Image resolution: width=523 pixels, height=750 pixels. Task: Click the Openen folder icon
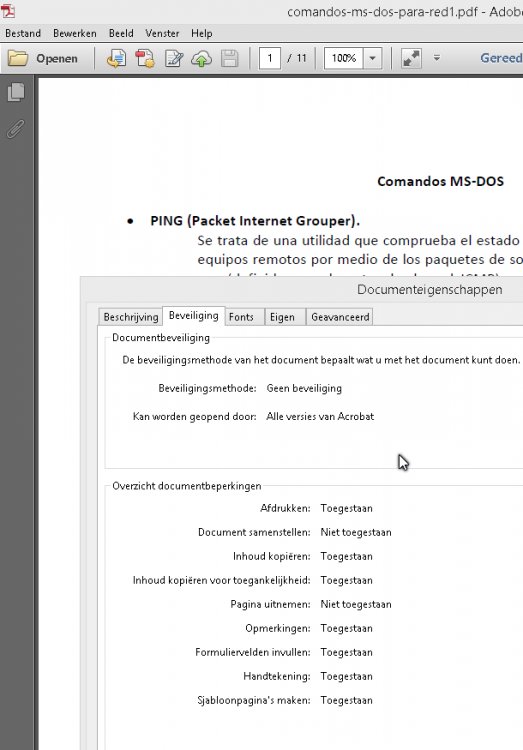[18, 58]
